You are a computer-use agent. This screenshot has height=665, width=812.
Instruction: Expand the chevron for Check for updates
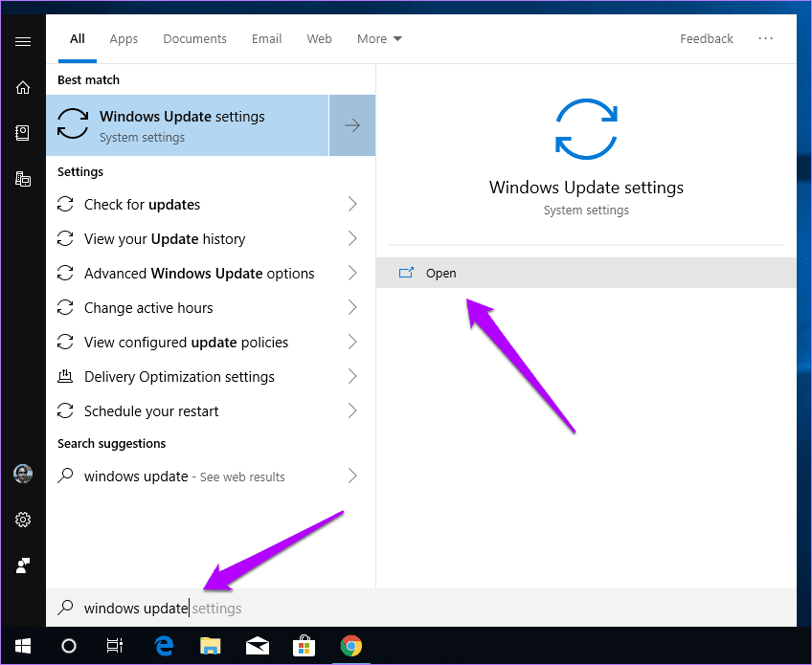[x=352, y=204]
